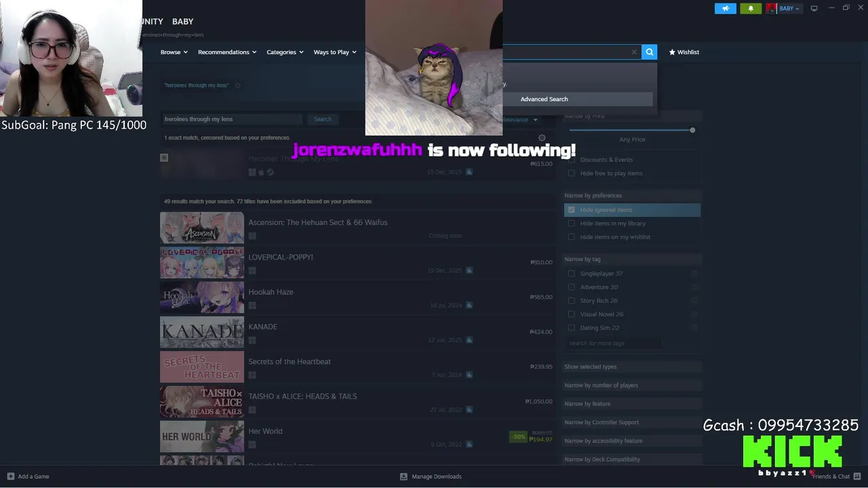This screenshot has height=488, width=868.
Task: Click the review thumbs icon on LOVEPICAL-POPPY! row
Action: 469,270
